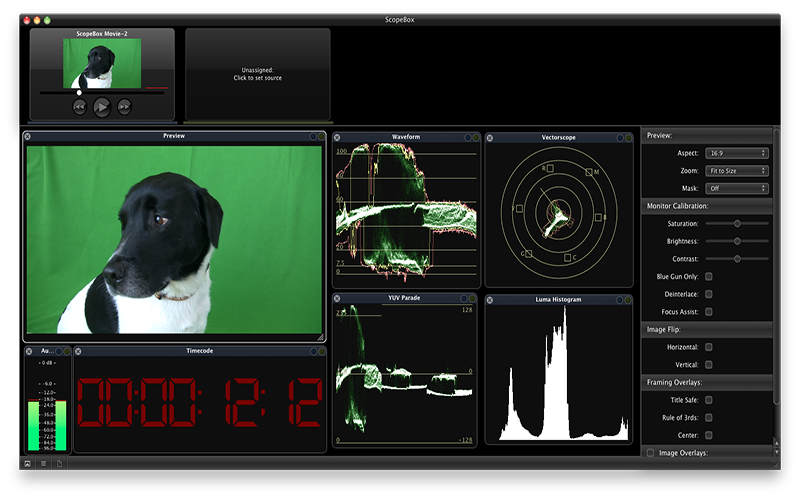
Task: Click the Preview video image
Action: (x=174, y=240)
